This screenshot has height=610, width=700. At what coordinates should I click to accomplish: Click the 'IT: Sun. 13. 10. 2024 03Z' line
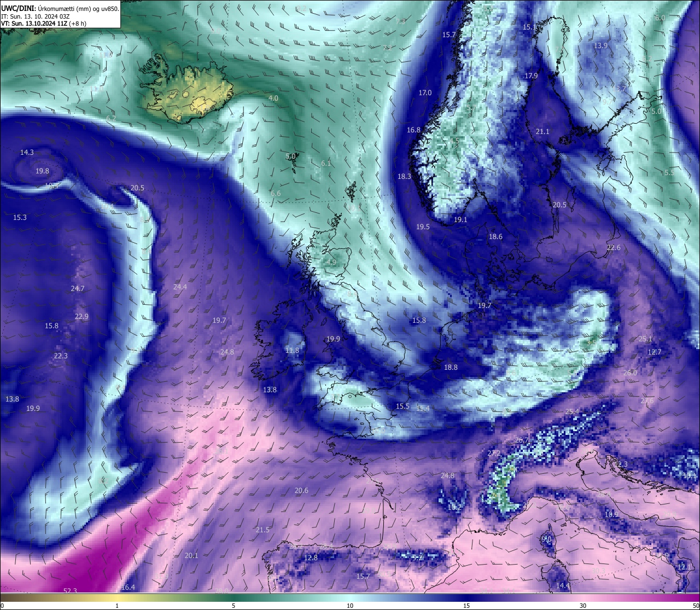(x=35, y=16)
